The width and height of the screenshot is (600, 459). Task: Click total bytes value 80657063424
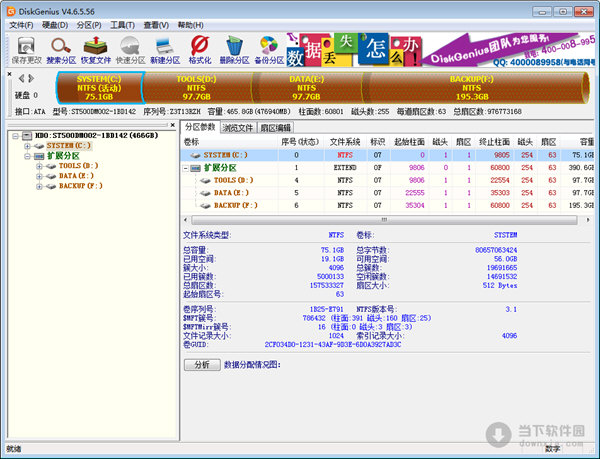496,250
